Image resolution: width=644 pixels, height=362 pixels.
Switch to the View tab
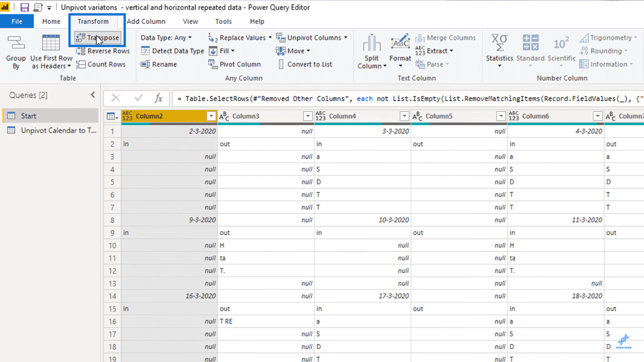click(190, 21)
